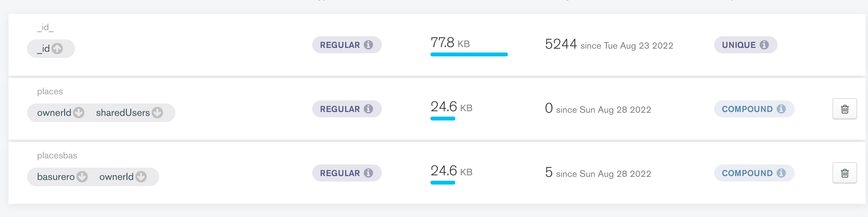Click info icon on placesbas COMPOUND badge
Viewport: 868px width, 217px height.
pyautogui.click(x=781, y=173)
